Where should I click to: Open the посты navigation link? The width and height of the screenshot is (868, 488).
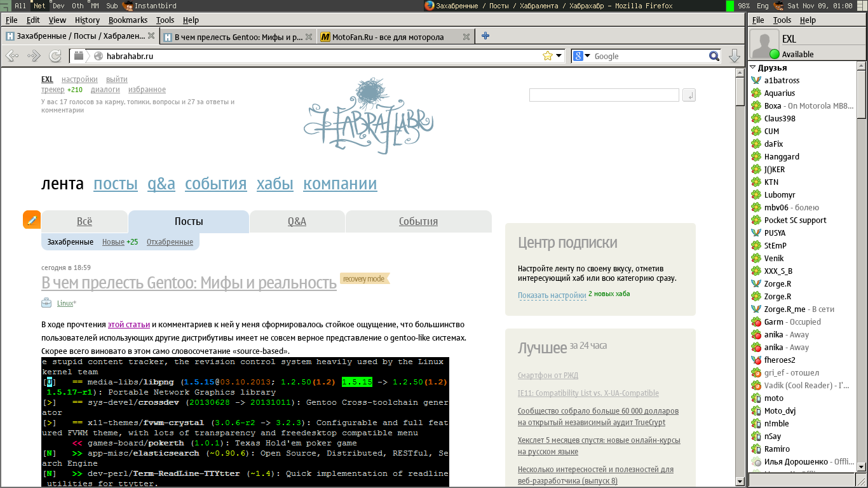116,184
